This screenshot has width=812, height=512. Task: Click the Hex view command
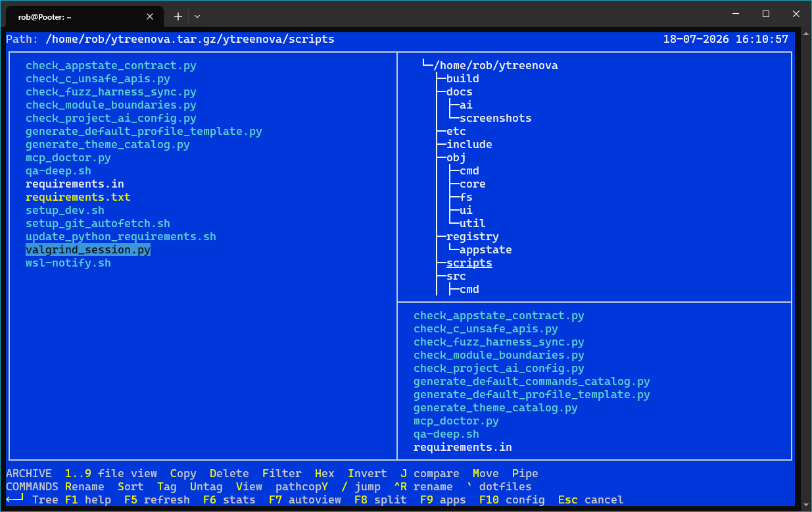click(325, 474)
